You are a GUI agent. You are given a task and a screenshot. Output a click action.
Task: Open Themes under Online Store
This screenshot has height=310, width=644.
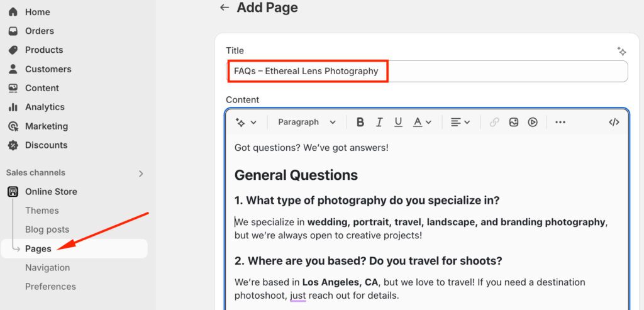(42, 211)
